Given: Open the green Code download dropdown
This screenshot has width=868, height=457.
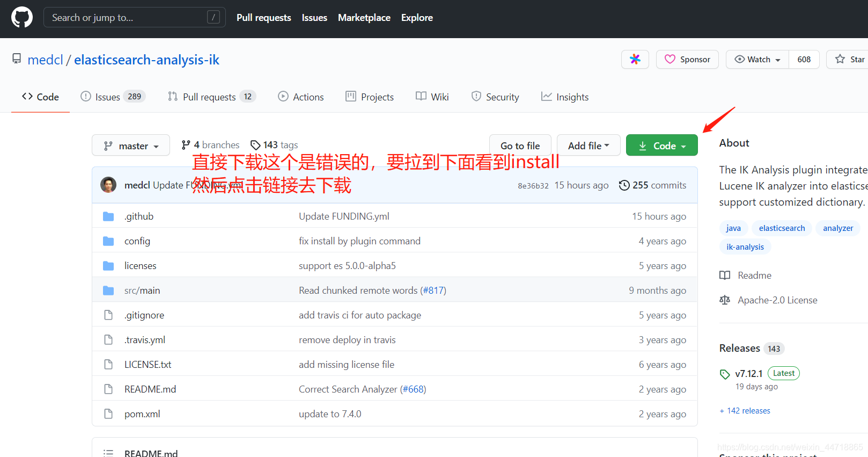Looking at the screenshot, I should tap(662, 146).
